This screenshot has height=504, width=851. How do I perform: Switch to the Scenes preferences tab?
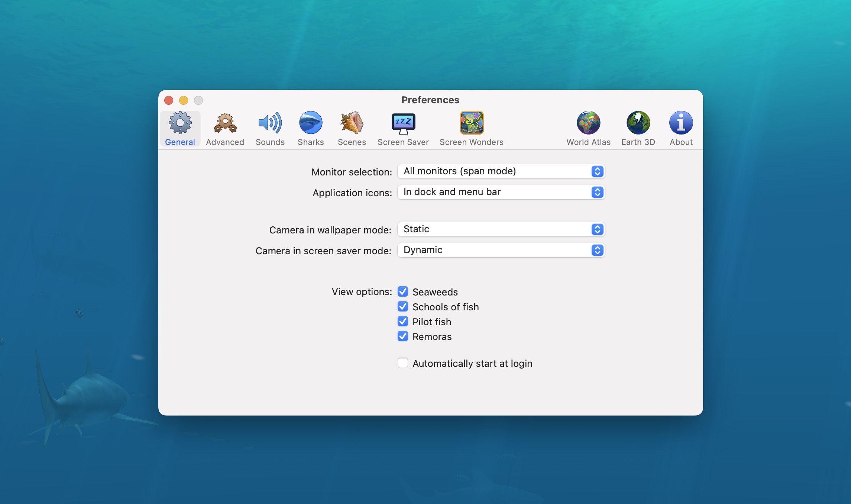click(352, 128)
